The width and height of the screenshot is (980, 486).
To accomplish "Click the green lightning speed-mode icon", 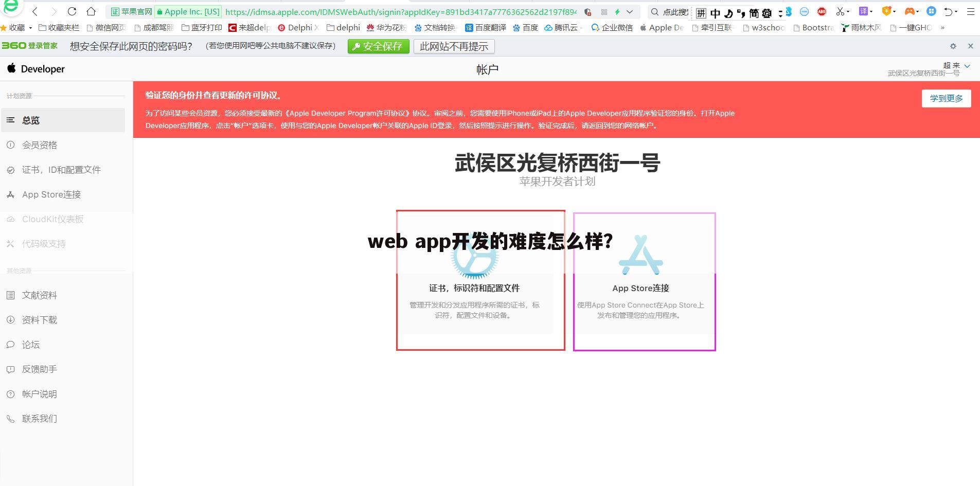I will 617,12.
